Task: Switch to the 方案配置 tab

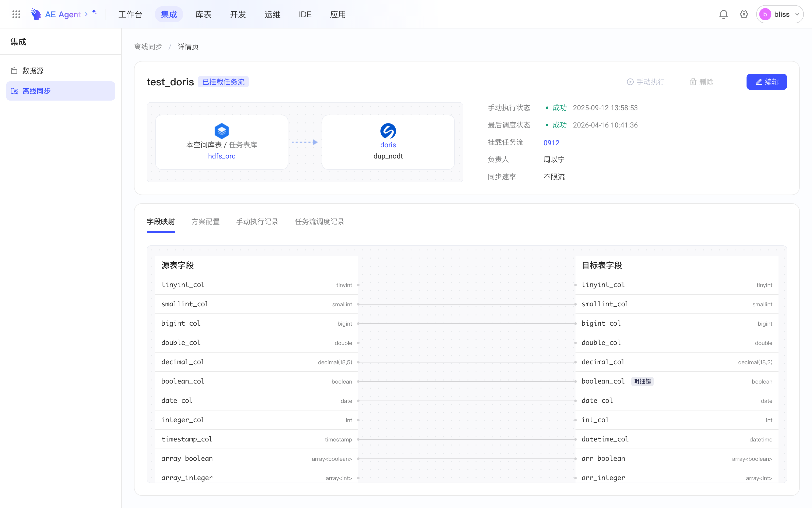Action: point(205,222)
